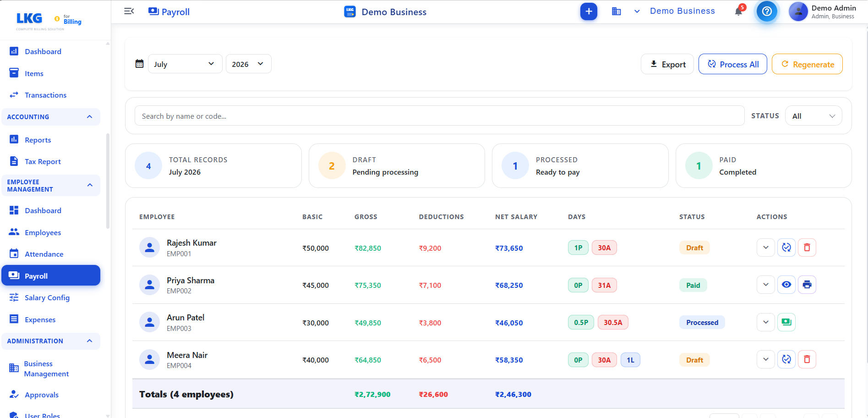Collapse sidebar with the hamburger menu icon
868x418 pixels.
point(129,11)
